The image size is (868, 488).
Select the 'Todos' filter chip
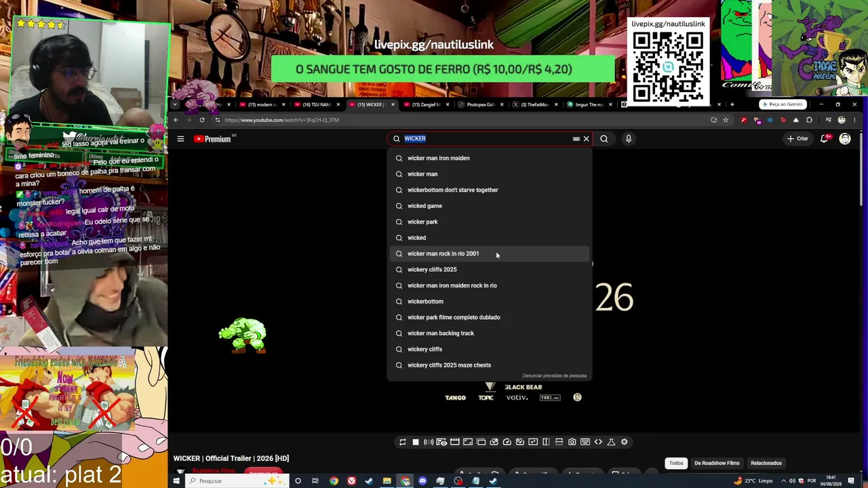[x=676, y=463]
